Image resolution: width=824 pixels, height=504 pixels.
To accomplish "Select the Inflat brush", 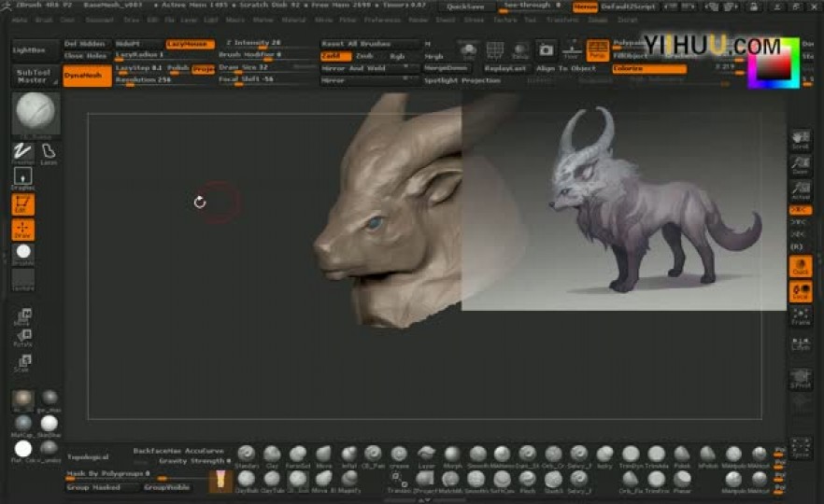I will pos(349,455).
